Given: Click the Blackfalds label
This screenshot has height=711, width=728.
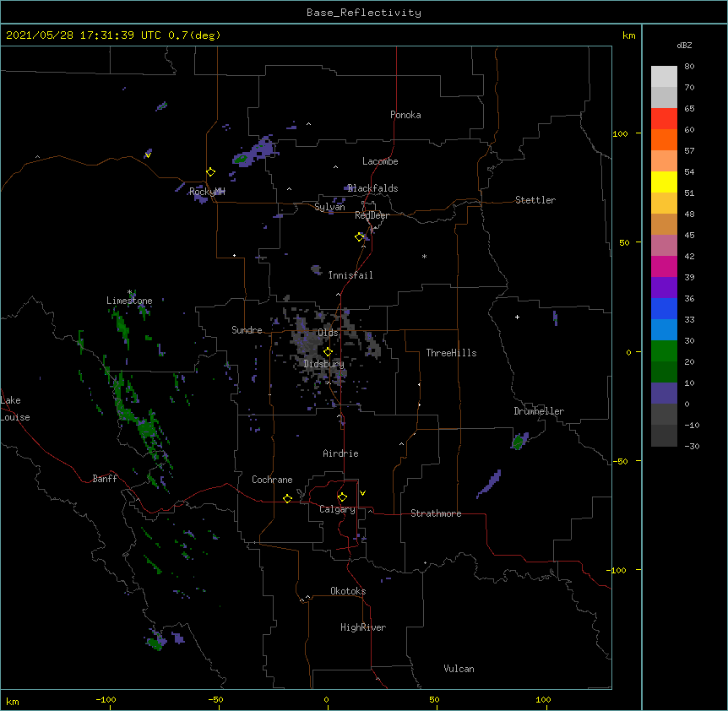Looking at the screenshot, I should pyautogui.click(x=372, y=188).
